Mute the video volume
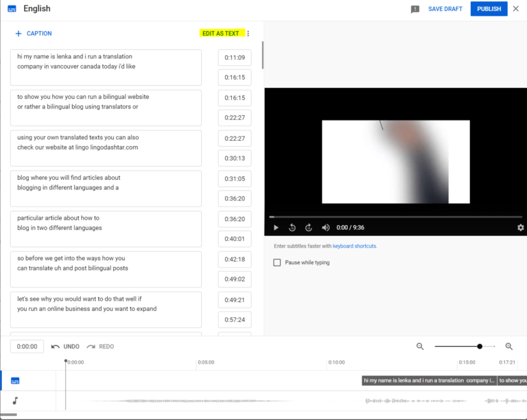 pos(325,227)
